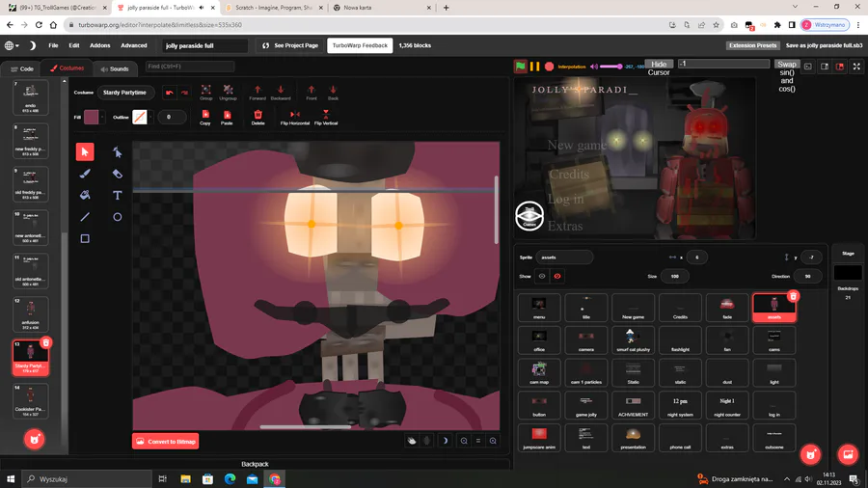Redo the costume edit
868x488 pixels.
(x=185, y=93)
